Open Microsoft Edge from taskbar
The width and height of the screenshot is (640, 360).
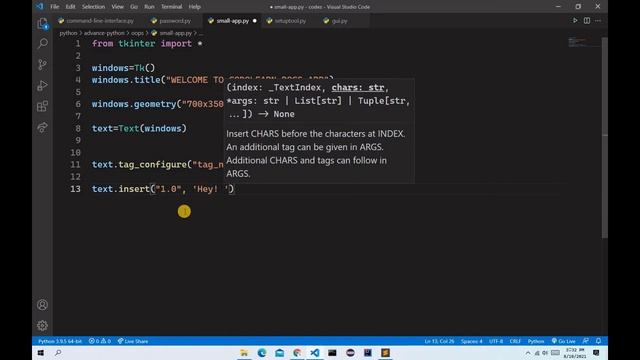point(262,353)
